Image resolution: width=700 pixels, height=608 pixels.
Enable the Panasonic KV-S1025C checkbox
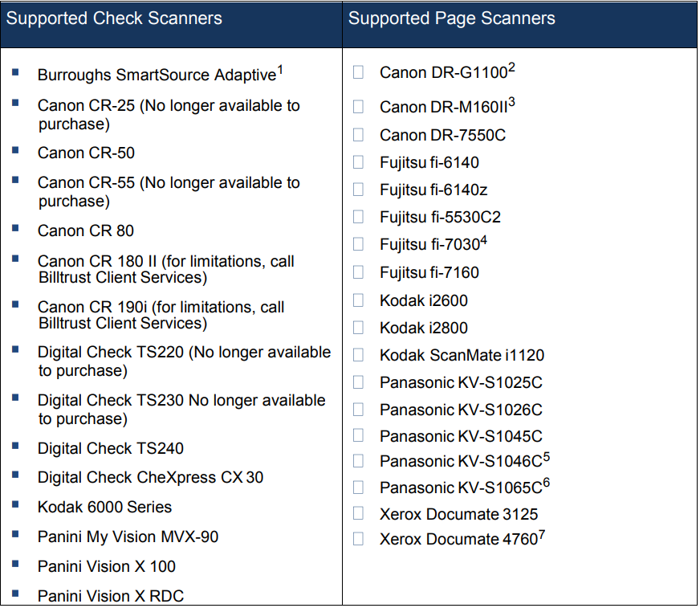tap(359, 382)
